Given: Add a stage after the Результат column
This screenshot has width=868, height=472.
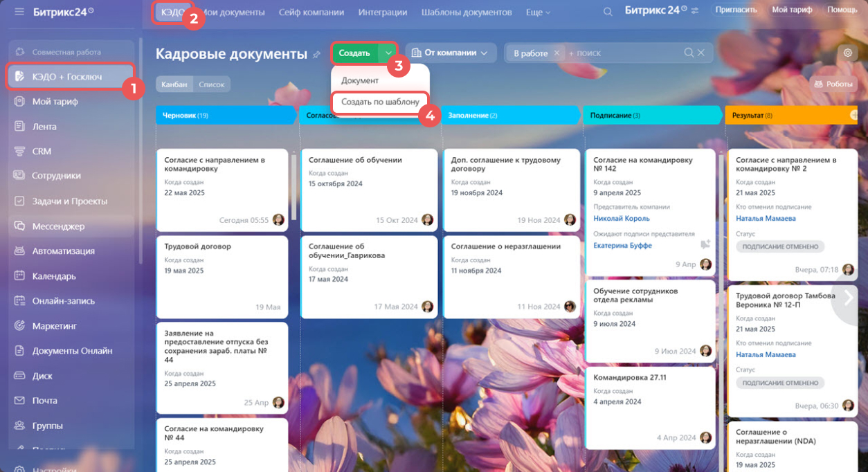Looking at the screenshot, I should (x=853, y=115).
